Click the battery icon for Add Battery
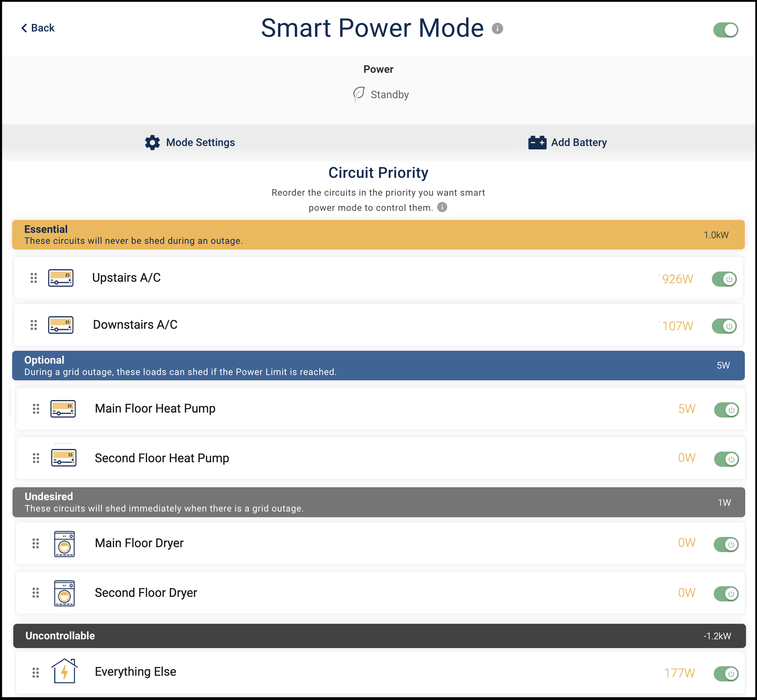The width and height of the screenshot is (757, 700). click(x=537, y=143)
